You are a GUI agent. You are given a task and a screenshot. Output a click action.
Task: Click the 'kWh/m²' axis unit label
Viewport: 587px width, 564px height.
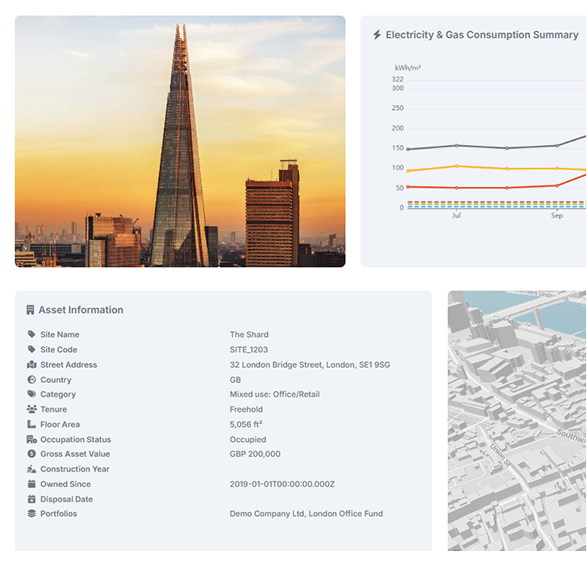tap(407, 68)
